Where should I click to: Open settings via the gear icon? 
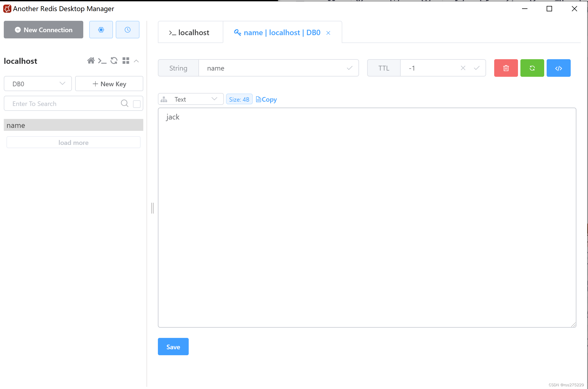[101, 30]
